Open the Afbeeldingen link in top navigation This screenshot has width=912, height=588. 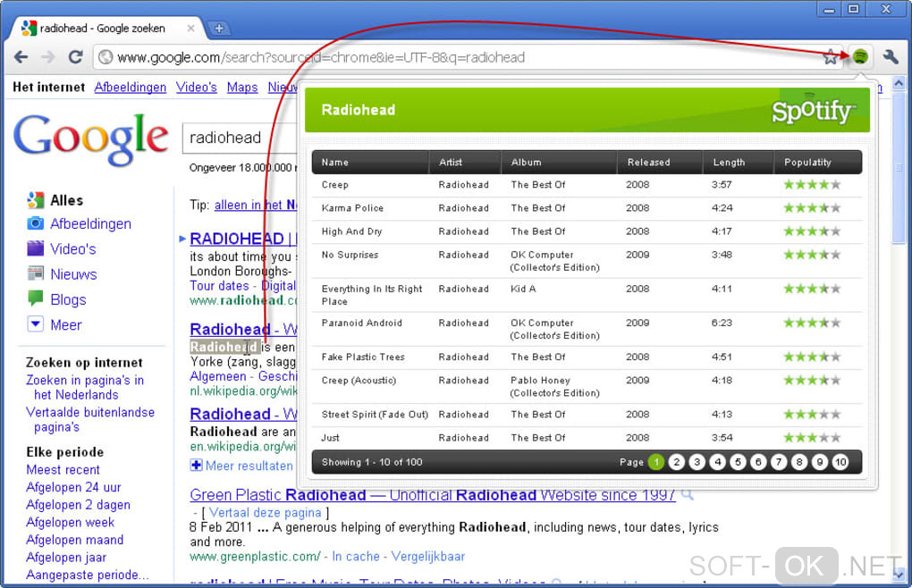tap(131, 88)
